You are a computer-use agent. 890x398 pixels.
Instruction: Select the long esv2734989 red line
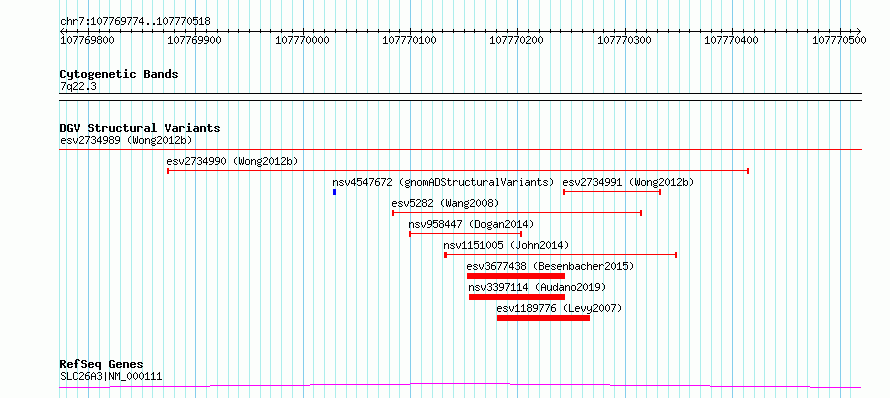click(x=460, y=150)
